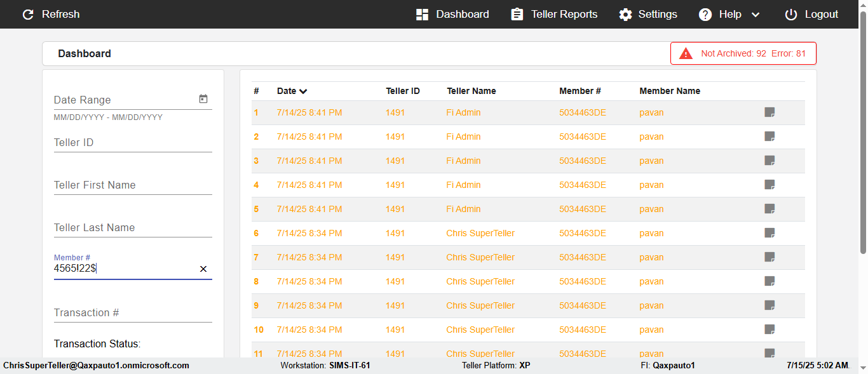The height and width of the screenshot is (374, 868).
Task: Clear the Member # field with X
Action: click(x=203, y=269)
